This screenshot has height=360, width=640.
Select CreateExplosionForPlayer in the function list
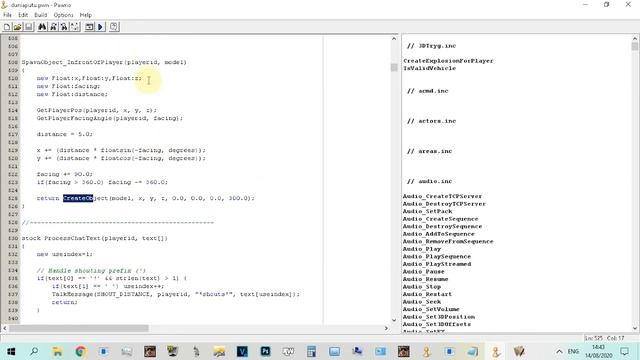(x=448, y=61)
